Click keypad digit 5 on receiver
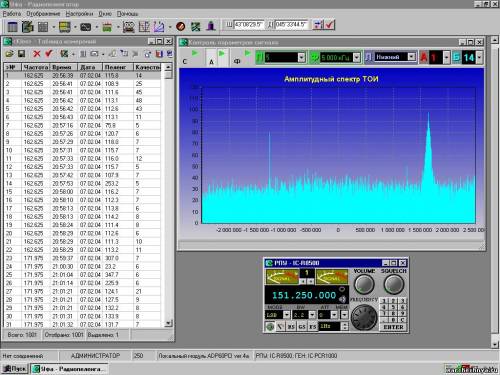 click(x=394, y=307)
